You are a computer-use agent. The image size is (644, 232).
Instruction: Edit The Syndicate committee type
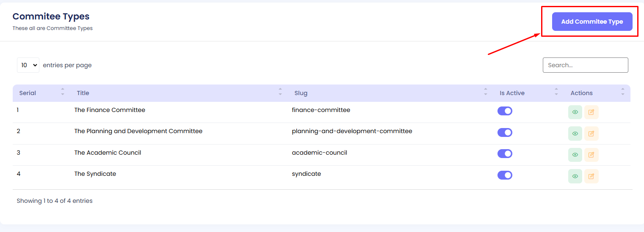click(x=591, y=176)
